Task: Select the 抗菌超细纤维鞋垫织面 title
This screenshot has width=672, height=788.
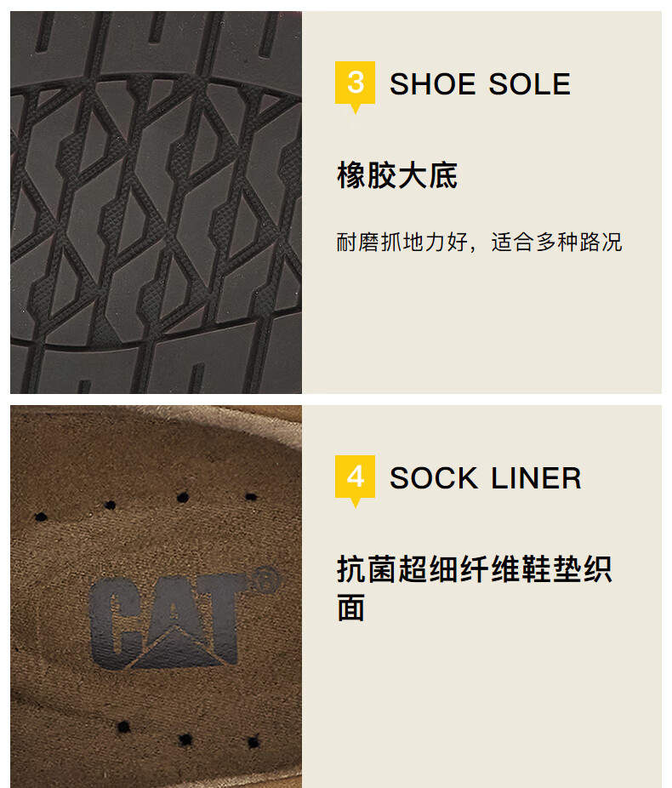Action: 474,588
